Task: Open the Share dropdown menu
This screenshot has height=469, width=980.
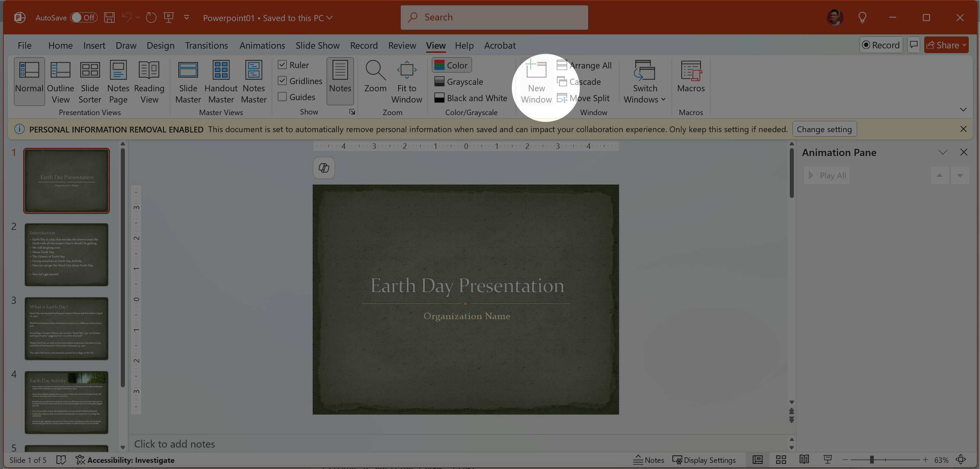Action: [x=964, y=45]
